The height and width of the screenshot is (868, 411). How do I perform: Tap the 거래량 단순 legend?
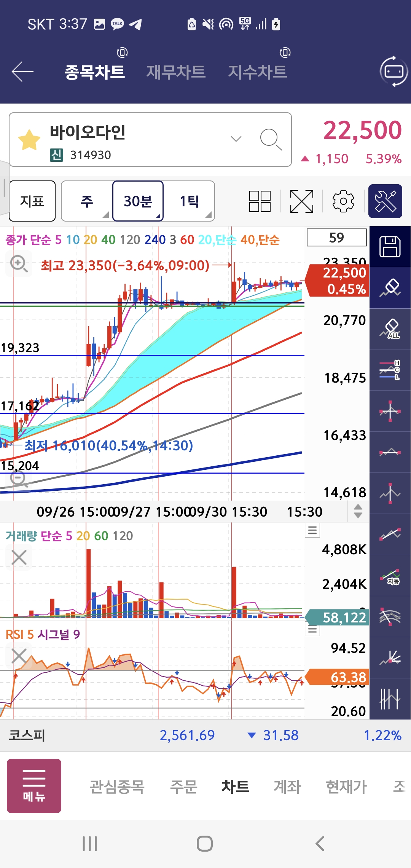pos(69,536)
